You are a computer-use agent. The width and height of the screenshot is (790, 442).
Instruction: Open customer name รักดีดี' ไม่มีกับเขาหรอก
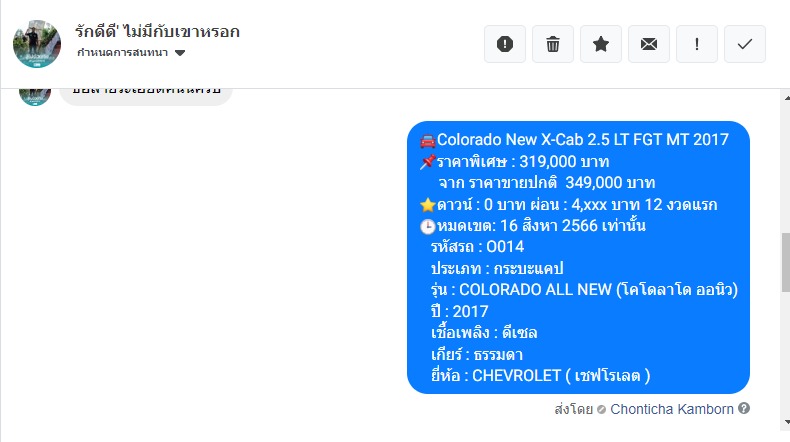[157, 32]
